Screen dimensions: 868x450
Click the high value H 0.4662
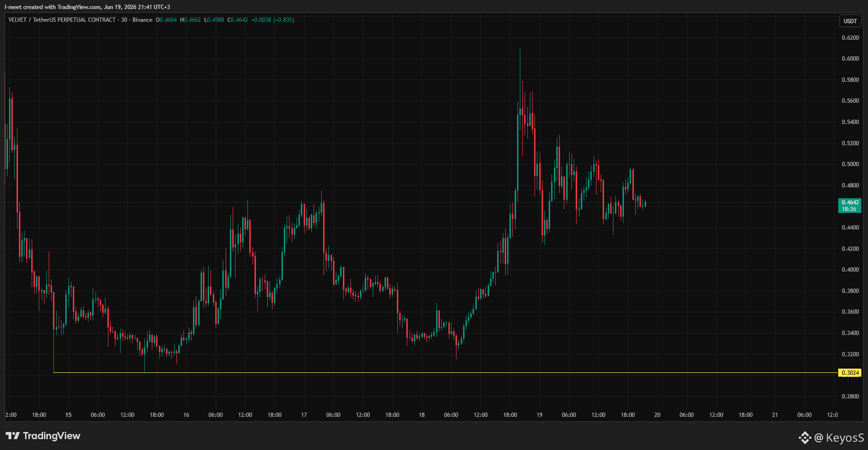click(x=190, y=20)
